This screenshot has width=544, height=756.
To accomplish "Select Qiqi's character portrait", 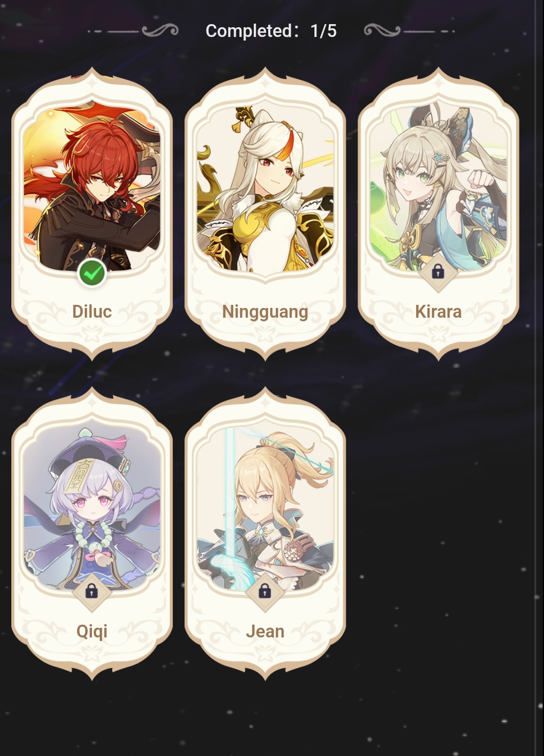I will tap(92, 509).
